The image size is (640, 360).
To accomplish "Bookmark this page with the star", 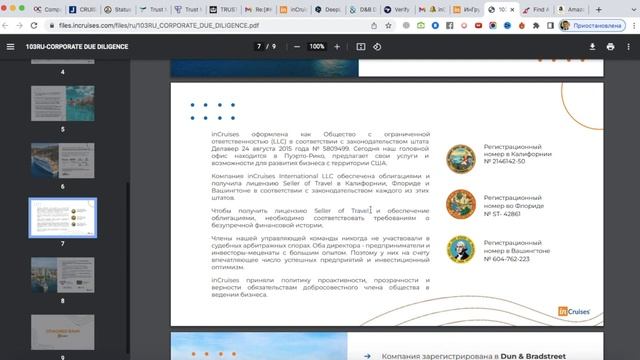I will pos(388,25).
